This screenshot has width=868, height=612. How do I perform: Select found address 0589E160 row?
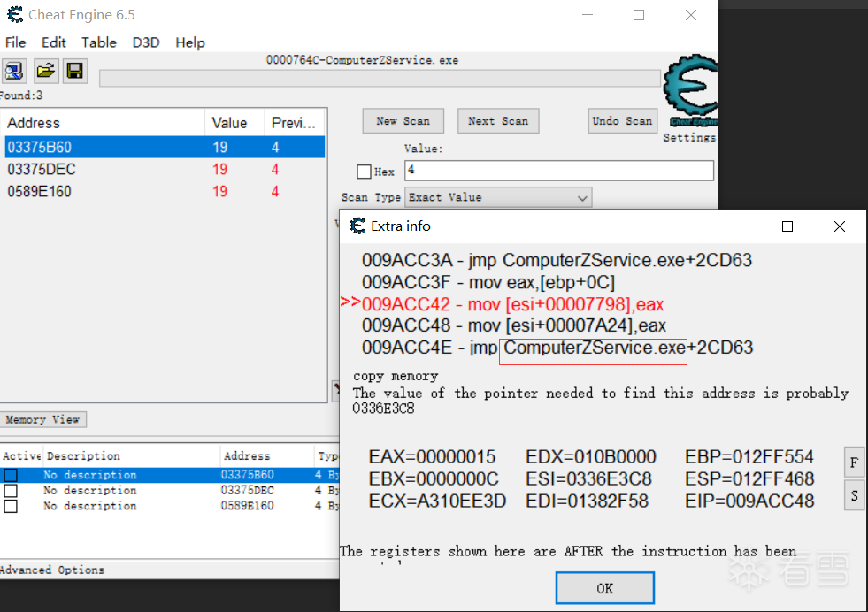pyautogui.click(x=165, y=191)
